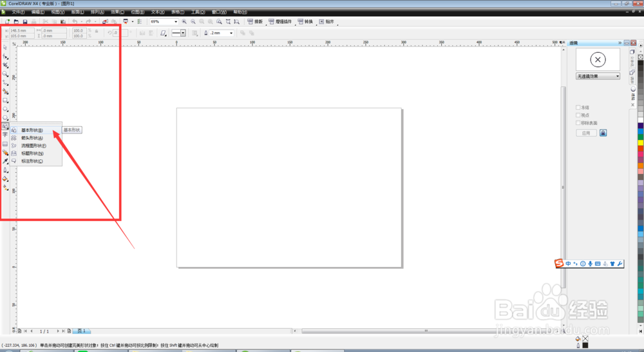Select the Smart Fill tool
Screen dimensions: 644x352
point(5,92)
